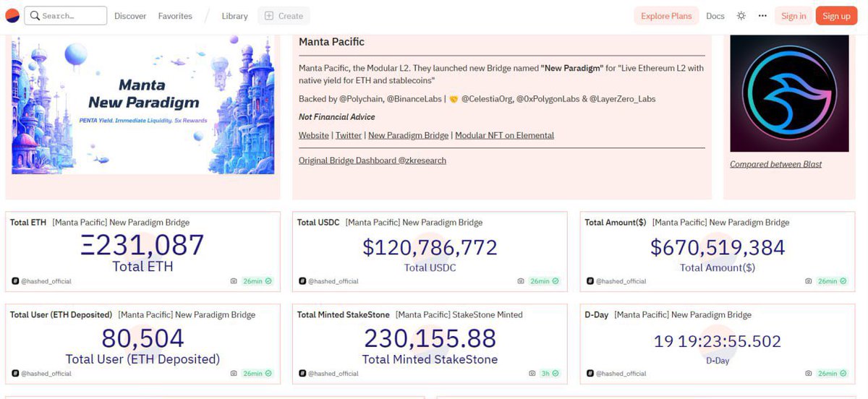Image resolution: width=868 pixels, height=399 pixels.
Task: Click 26min refresh badge on D-Day card
Action: [x=832, y=374]
